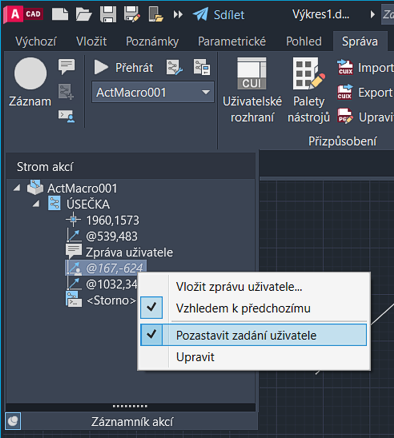Click the new drawing icon in title bar

(x=60, y=14)
